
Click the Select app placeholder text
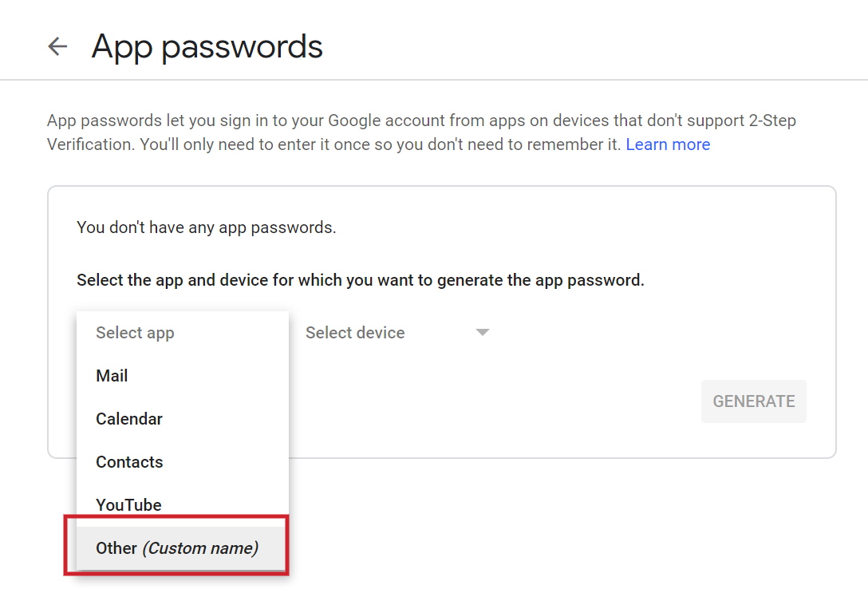pos(135,332)
